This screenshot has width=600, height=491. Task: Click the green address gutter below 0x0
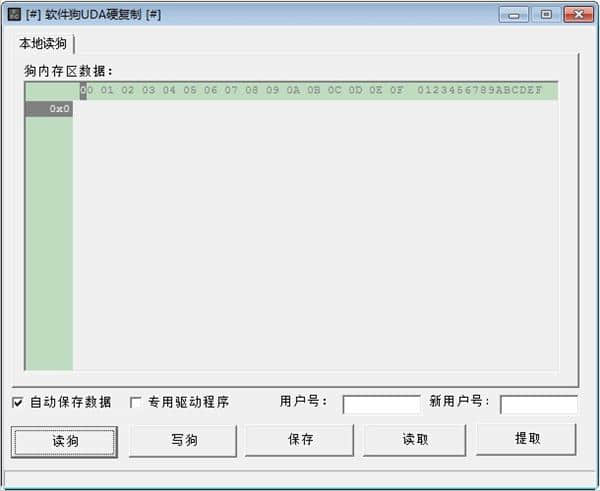[x=49, y=240]
